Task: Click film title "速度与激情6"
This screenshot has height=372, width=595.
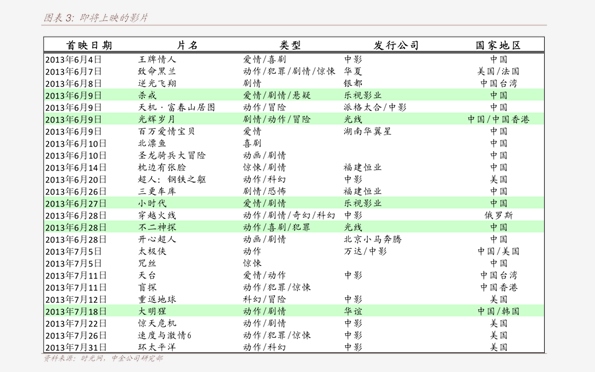Action: click(165, 336)
